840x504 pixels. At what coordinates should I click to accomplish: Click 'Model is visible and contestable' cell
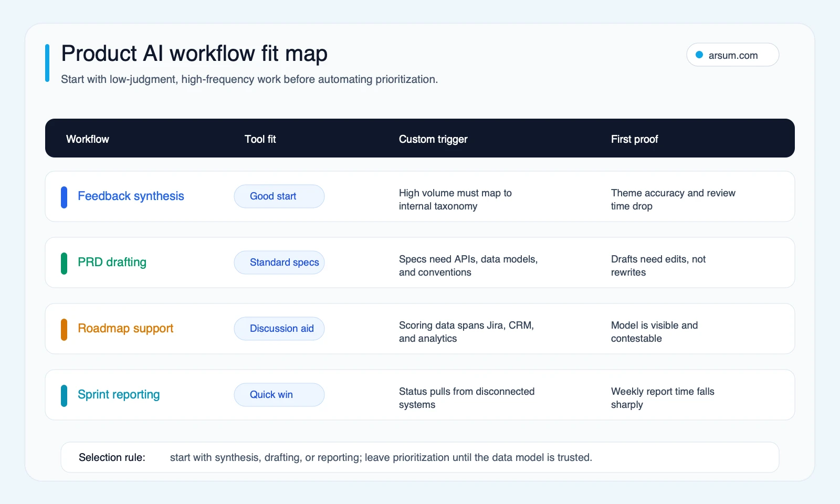click(x=654, y=332)
